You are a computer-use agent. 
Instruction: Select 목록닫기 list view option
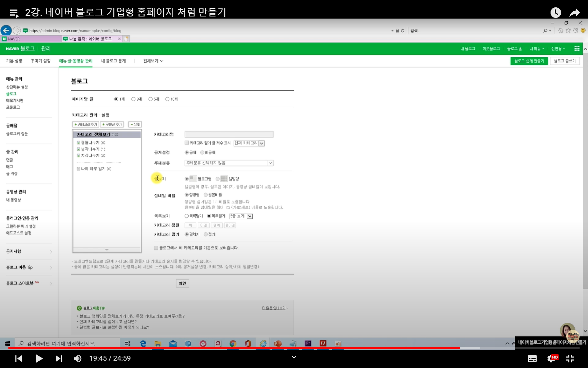187,216
